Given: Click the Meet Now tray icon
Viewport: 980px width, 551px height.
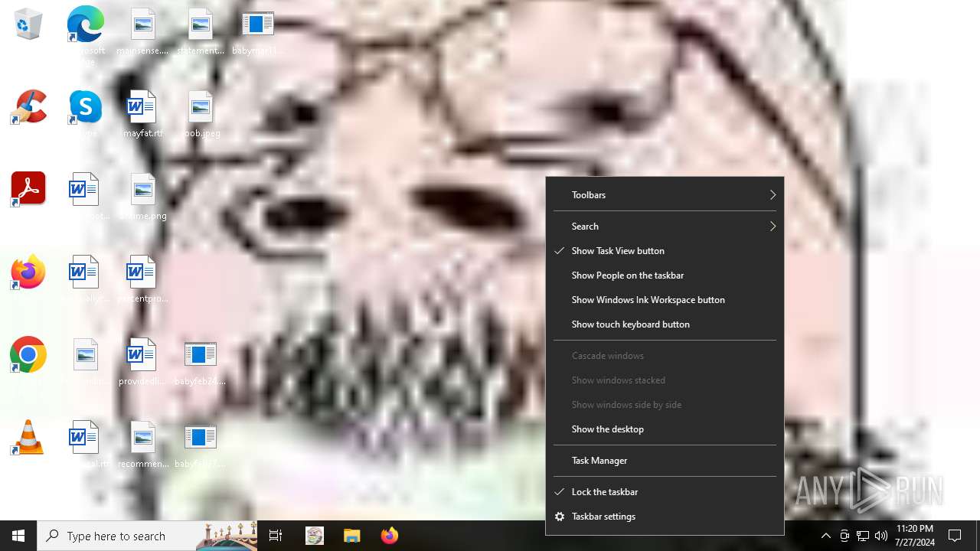Looking at the screenshot, I should click(844, 536).
